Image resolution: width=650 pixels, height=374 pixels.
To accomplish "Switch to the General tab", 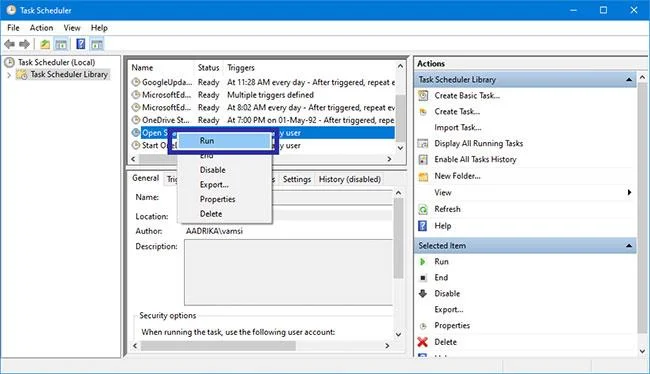I will pos(146,178).
